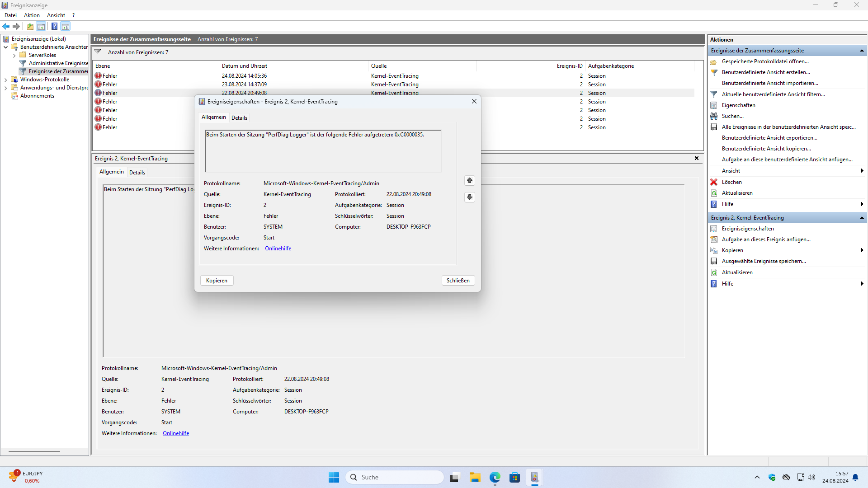
Task: Click the filter funnel icon above list
Action: tap(98, 52)
